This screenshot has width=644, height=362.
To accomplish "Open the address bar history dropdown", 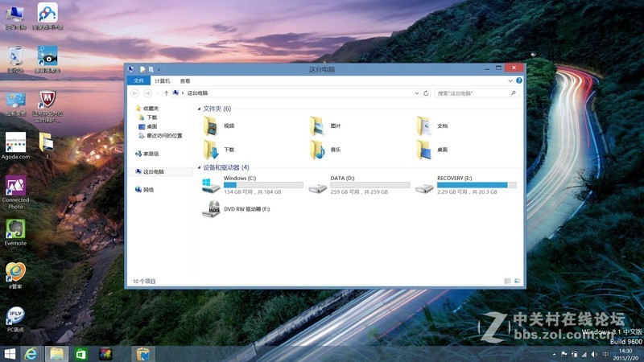I will [416, 93].
